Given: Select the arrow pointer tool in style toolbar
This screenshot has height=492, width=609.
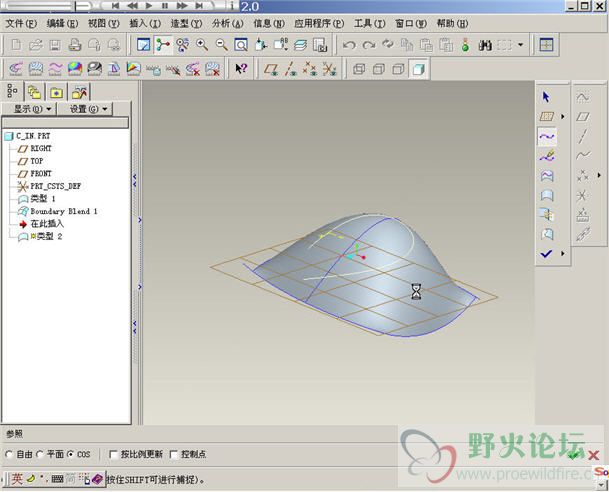Looking at the screenshot, I should tap(546, 97).
